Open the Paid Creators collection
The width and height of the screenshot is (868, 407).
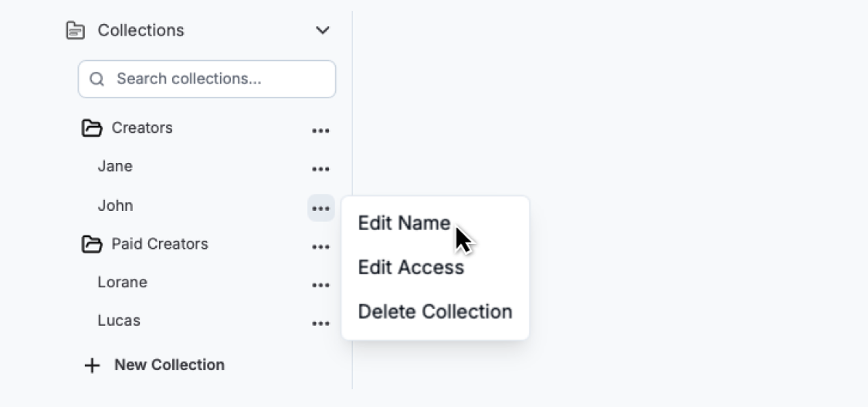click(160, 244)
